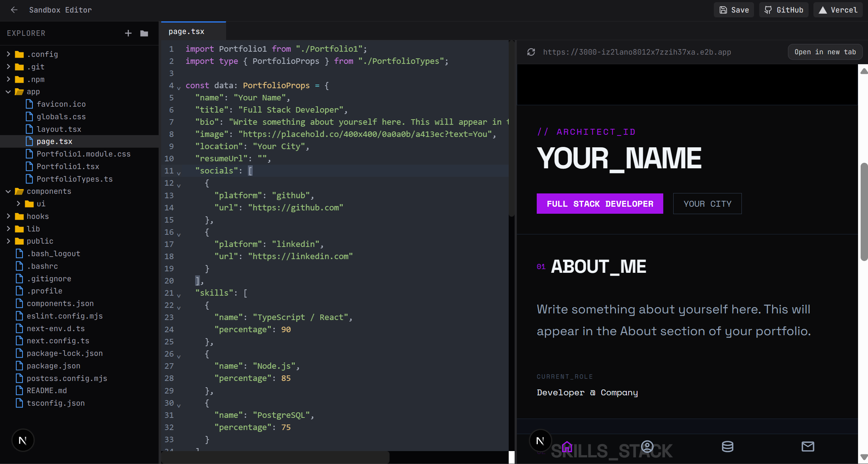The width and height of the screenshot is (868, 464).
Task: Fold the skills array at line 21
Action: (179, 295)
